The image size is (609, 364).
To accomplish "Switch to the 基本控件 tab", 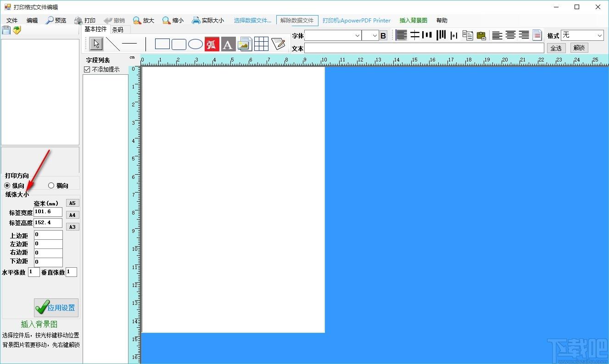I will [x=95, y=29].
